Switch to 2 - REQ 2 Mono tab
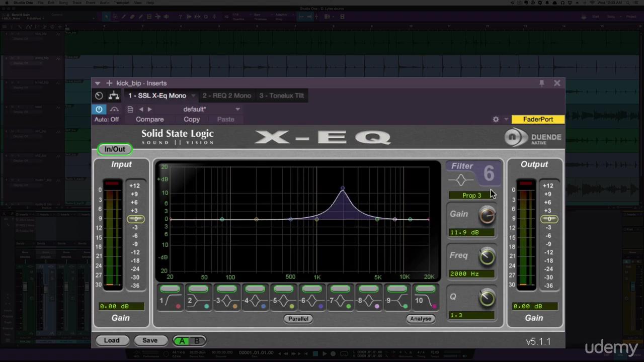The image size is (644, 362). pyautogui.click(x=226, y=96)
